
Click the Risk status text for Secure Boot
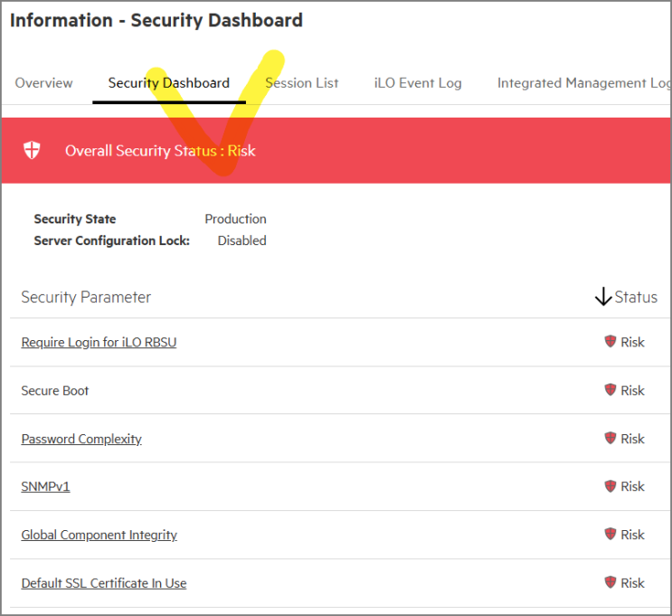pos(632,391)
